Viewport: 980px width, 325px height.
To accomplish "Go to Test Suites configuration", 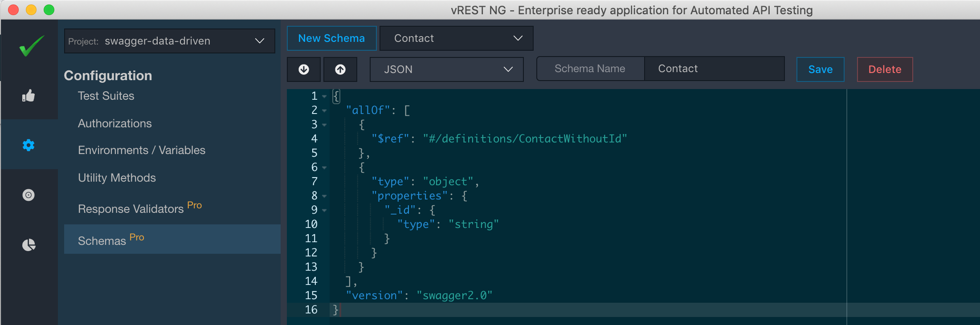I will [106, 96].
